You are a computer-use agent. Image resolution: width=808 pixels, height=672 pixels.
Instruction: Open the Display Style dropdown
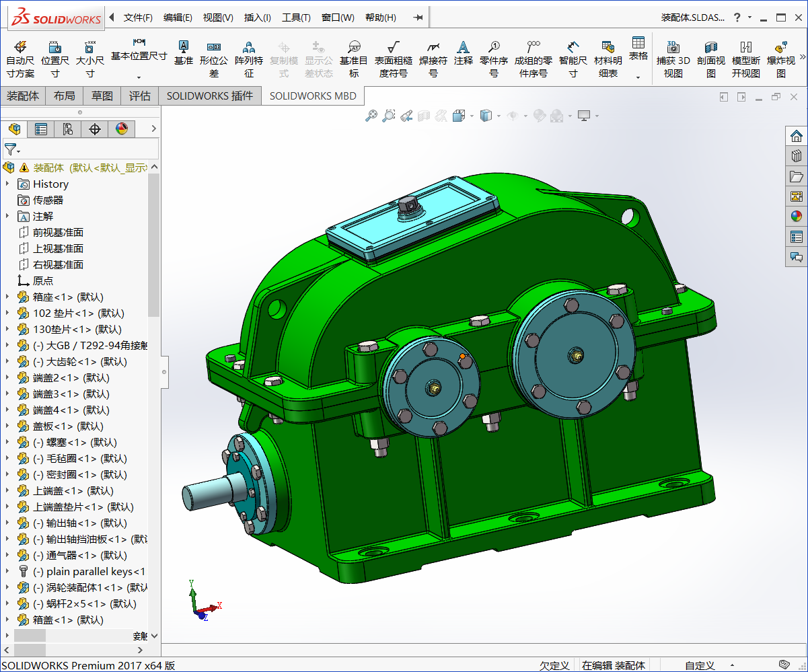coord(499,116)
